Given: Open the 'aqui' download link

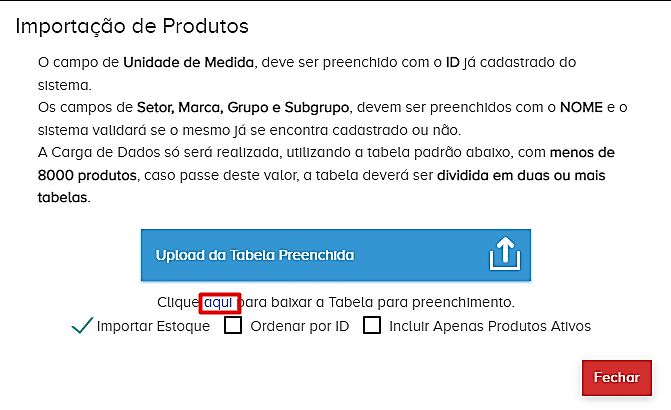Looking at the screenshot, I should click(219, 301).
